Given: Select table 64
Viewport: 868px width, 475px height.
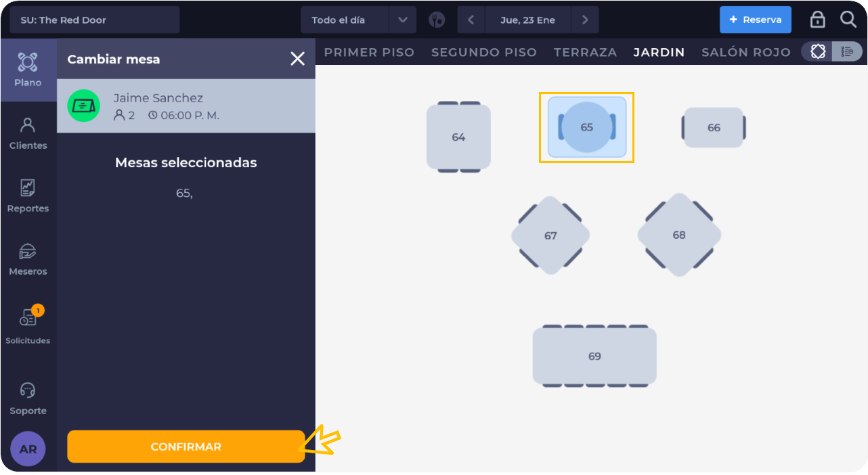Looking at the screenshot, I should point(458,137).
